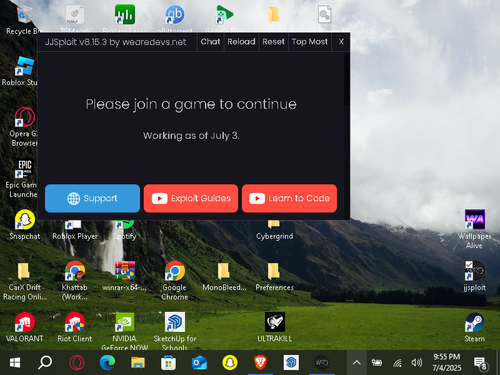Click the blue Support button

[x=92, y=198]
